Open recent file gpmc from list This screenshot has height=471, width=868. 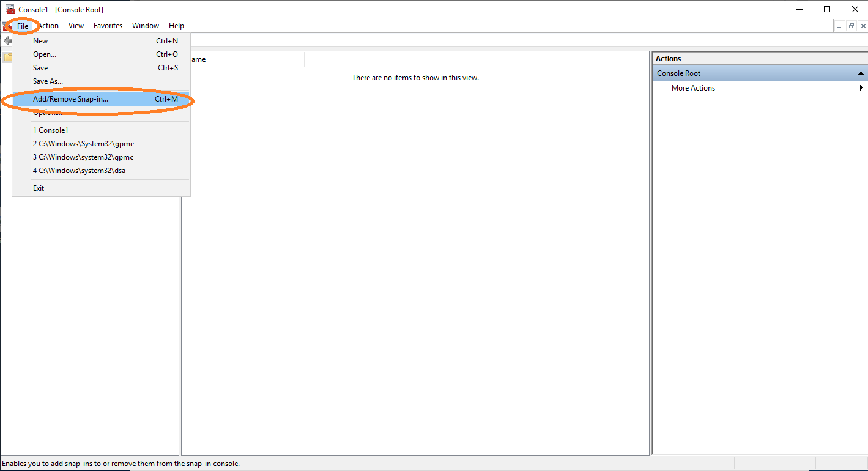[83, 157]
